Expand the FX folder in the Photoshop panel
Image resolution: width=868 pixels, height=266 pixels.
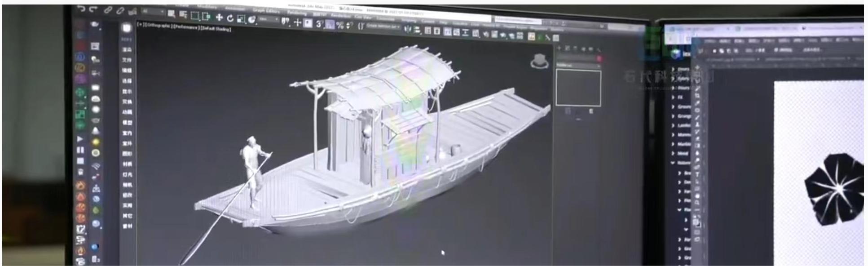point(674,97)
